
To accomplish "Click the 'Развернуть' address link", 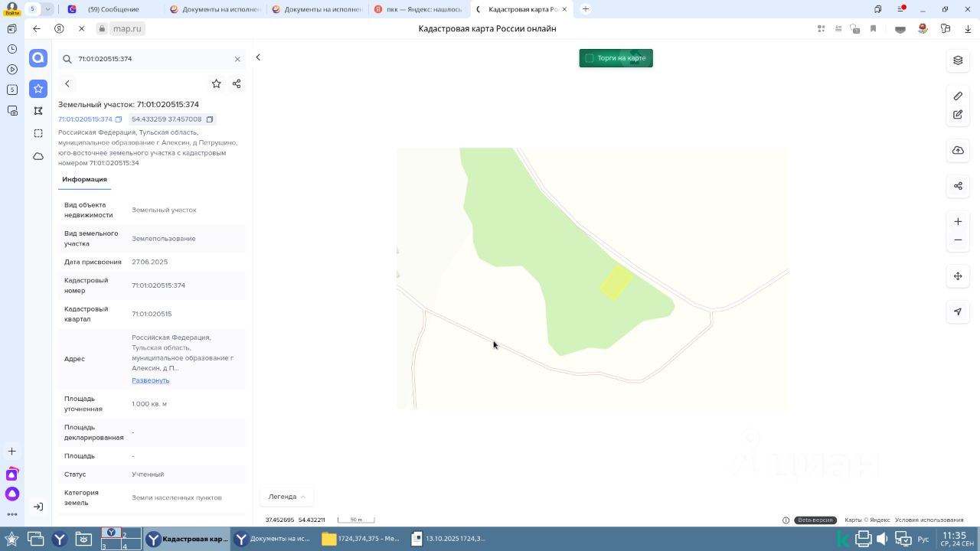I will point(150,380).
